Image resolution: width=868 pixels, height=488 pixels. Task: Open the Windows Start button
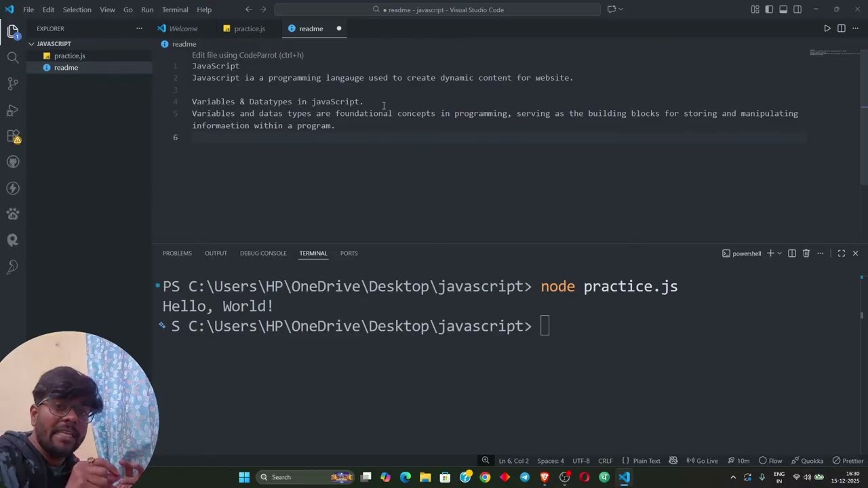(244, 477)
